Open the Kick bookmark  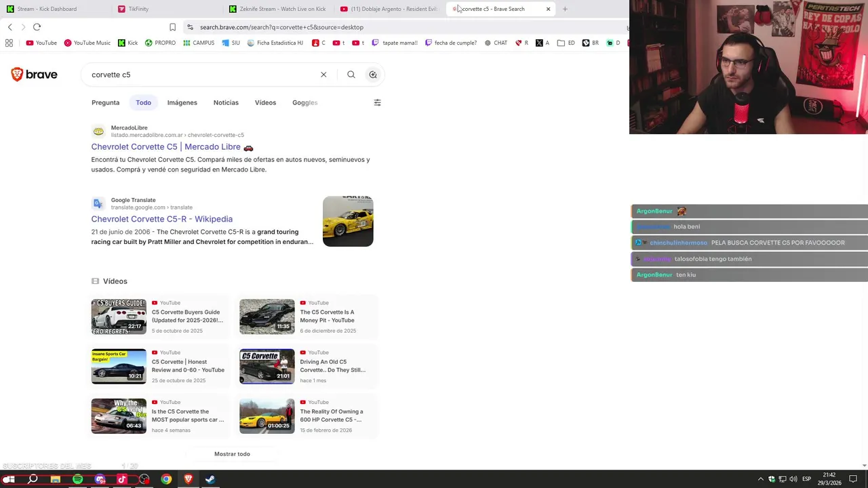127,43
